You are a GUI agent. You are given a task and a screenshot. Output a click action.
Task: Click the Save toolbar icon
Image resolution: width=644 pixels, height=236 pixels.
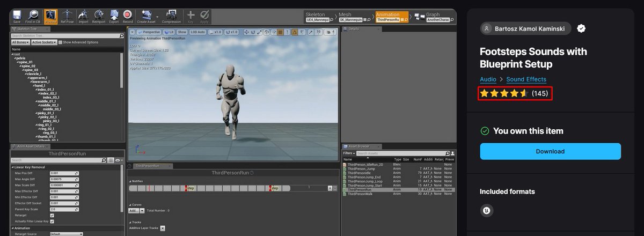tap(17, 16)
